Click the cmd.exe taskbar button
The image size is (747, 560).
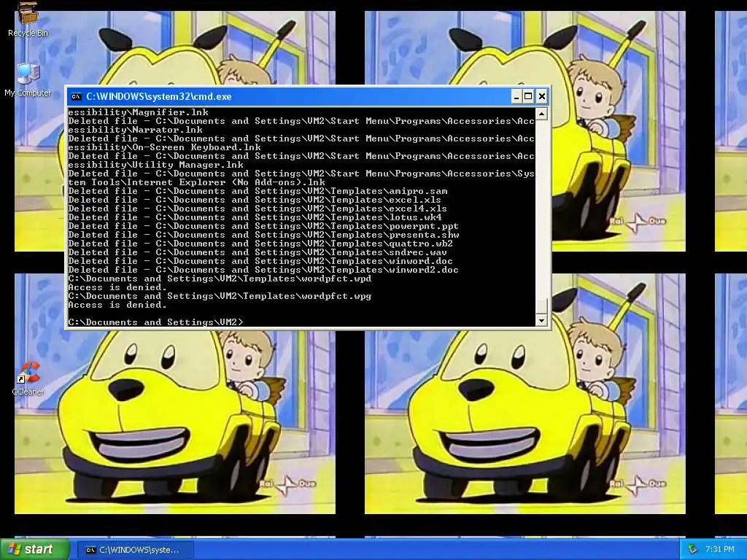135,550
